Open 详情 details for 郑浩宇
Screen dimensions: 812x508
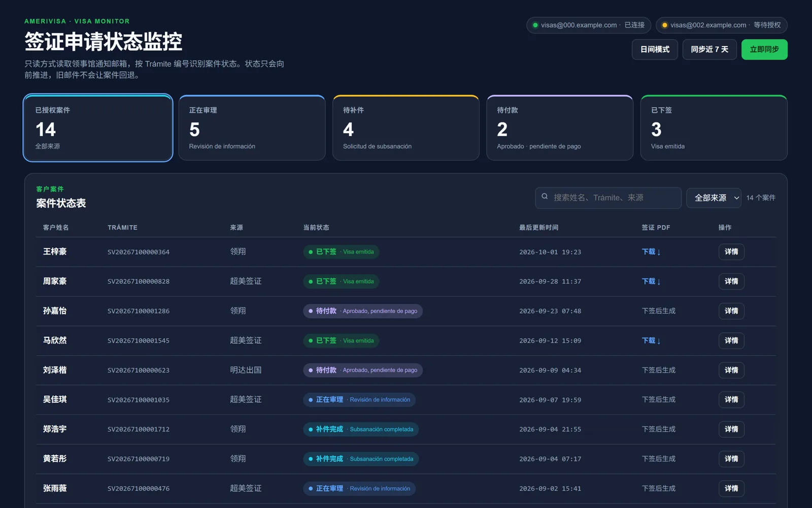coord(731,429)
